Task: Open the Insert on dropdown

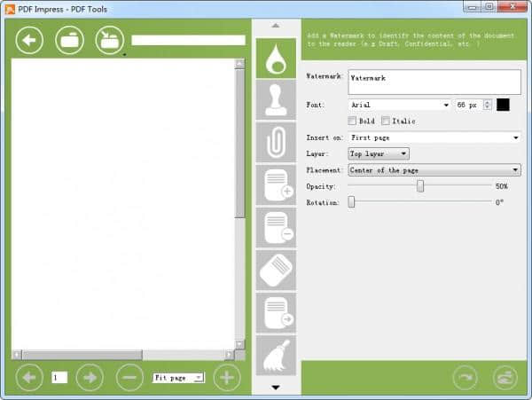Action: pyautogui.click(x=434, y=137)
